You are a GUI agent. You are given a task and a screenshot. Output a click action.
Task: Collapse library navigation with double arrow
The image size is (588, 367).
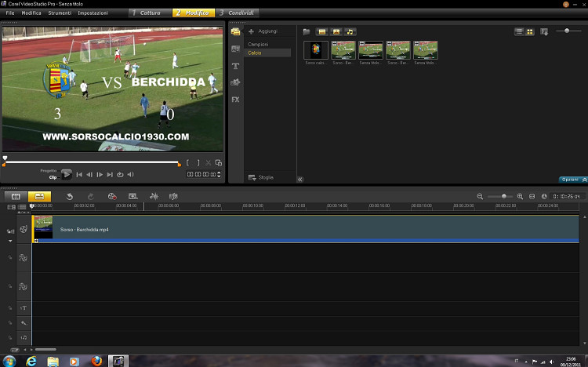[x=300, y=180]
